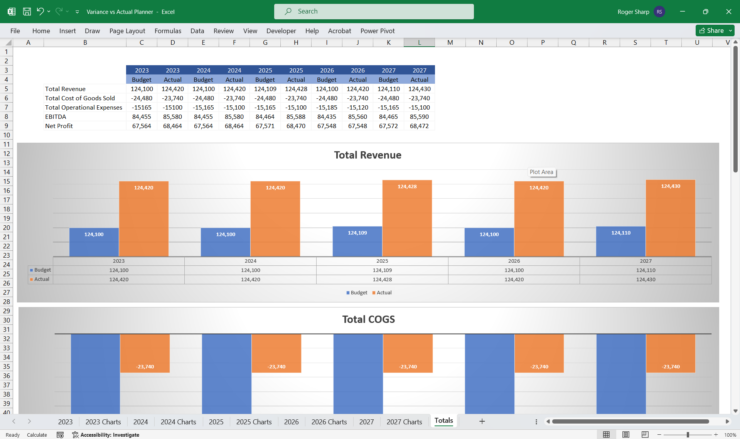Switch to the 2025 Charts sheet tab
This screenshot has width=740, height=439.
coord(253,422)
